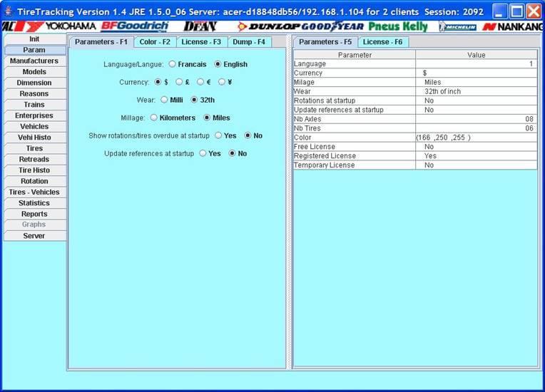This screenshot has width=545, height=392.
Task: Enable update references at startup Yes
Action: click(x=203, y=153)
